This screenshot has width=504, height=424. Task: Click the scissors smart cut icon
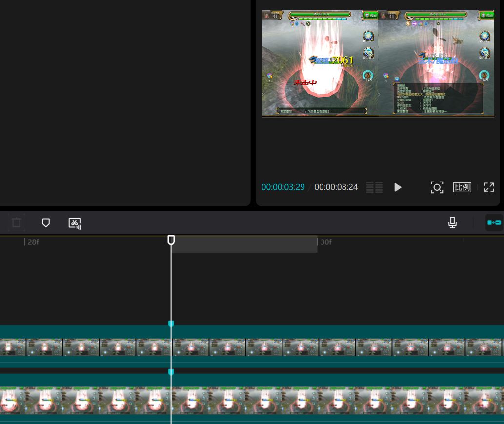(x=75, y=223)
